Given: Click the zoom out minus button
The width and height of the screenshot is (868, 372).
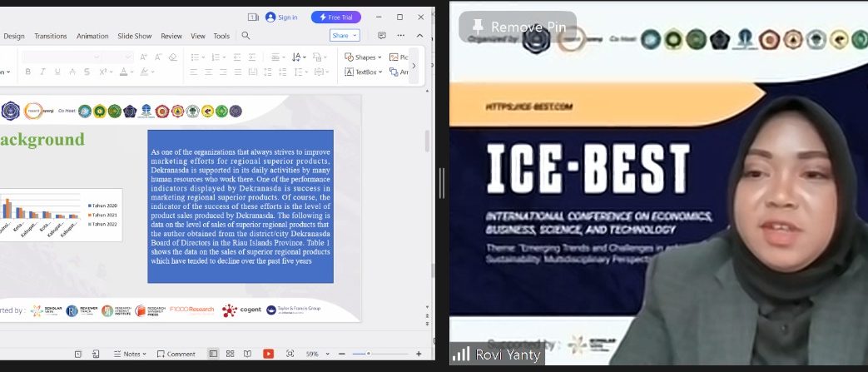Looking at the screenshot, I should tap(341, 354).
